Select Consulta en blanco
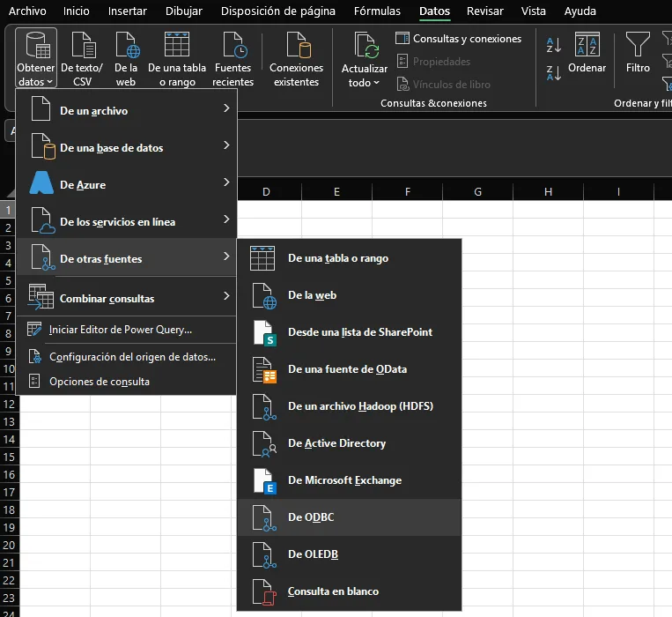 tap(350, 591)
